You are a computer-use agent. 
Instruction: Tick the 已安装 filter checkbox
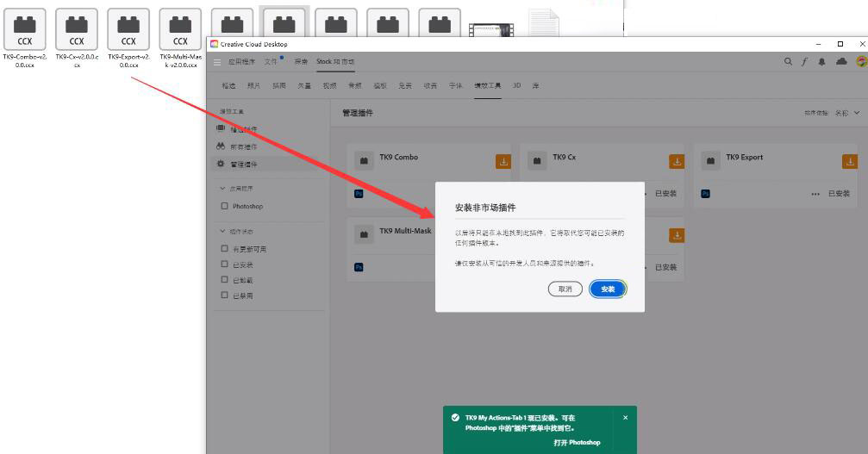click(224, 264)
